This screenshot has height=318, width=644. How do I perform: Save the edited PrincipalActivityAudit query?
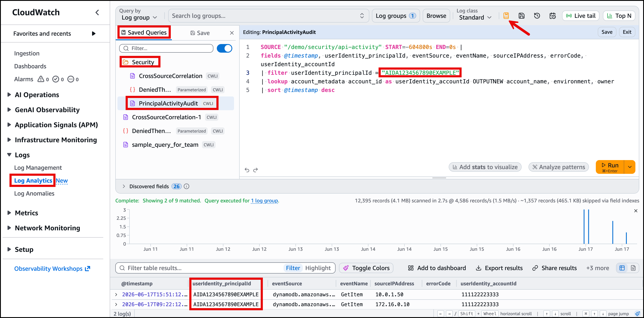(x=607, y=32)
